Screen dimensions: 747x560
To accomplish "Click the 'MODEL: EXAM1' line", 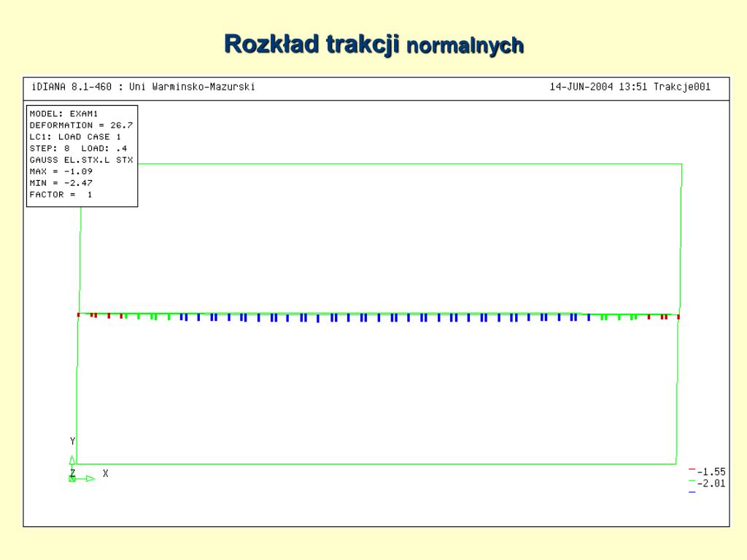I will [x=63, y=114].
